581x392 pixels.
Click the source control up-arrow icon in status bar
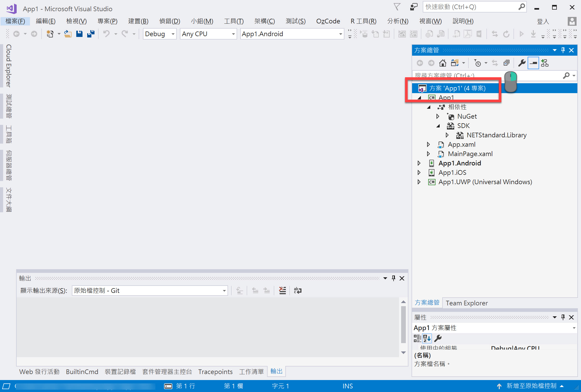click(x=499, y=386)
